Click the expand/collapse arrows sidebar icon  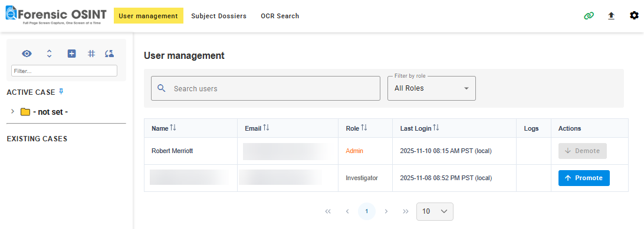pos(50,54)
